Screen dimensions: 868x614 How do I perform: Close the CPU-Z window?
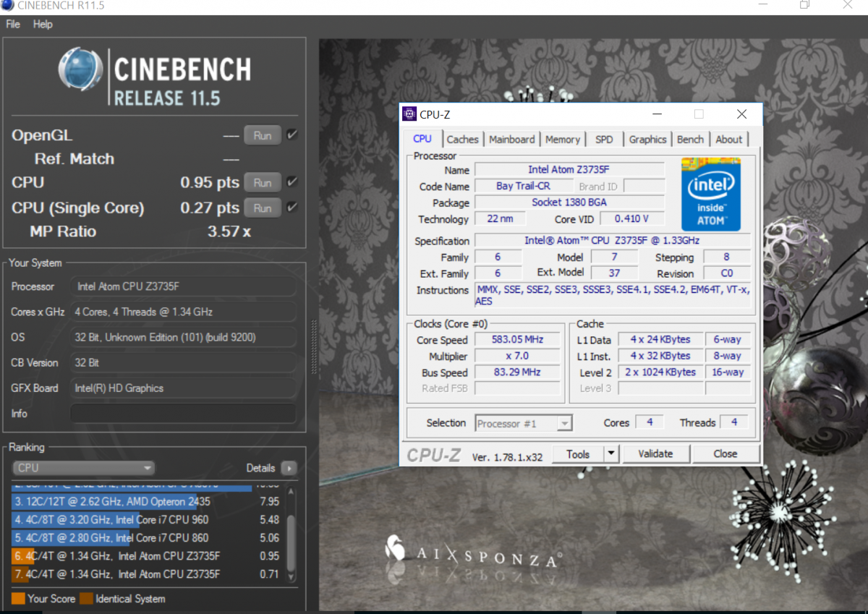[x=741, y=114]
